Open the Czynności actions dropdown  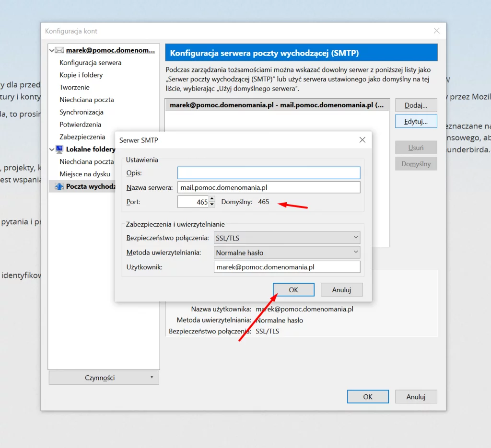(x=104, y=378)
